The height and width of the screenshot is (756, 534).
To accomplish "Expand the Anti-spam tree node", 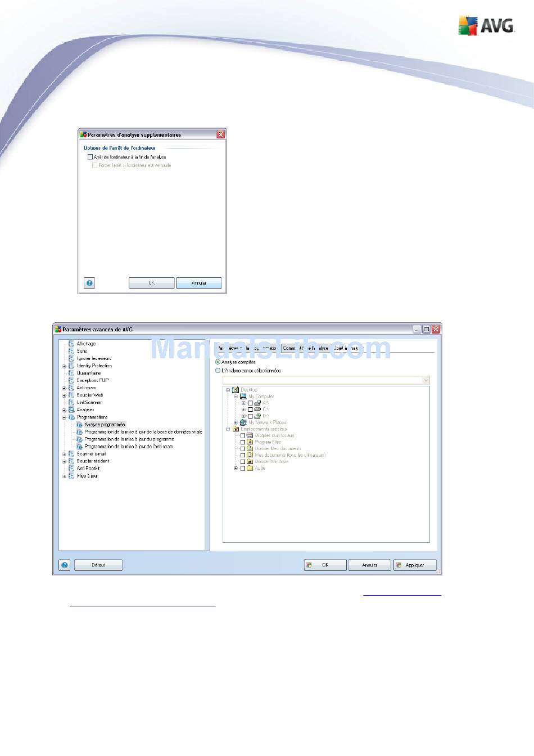I will click(x=64, y=388).
